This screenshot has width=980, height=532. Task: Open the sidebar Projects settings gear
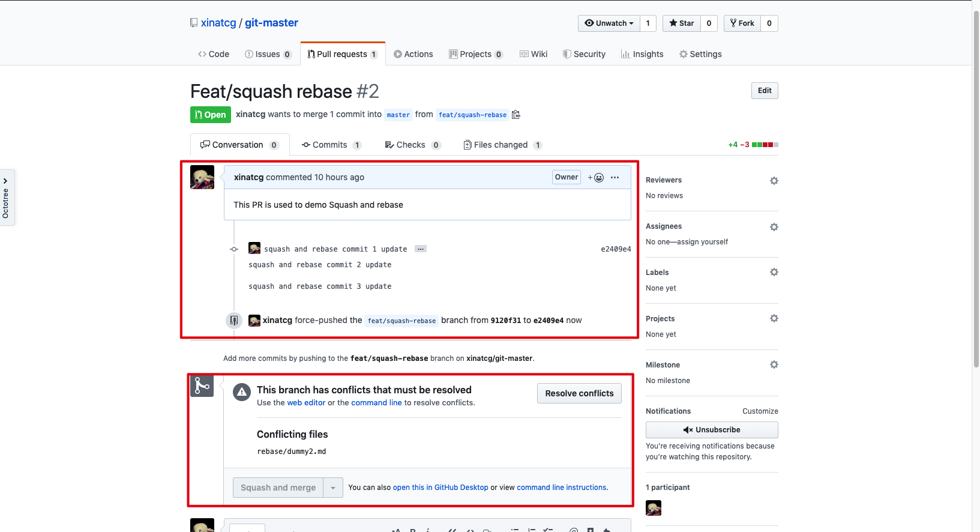tap(774, 318)
